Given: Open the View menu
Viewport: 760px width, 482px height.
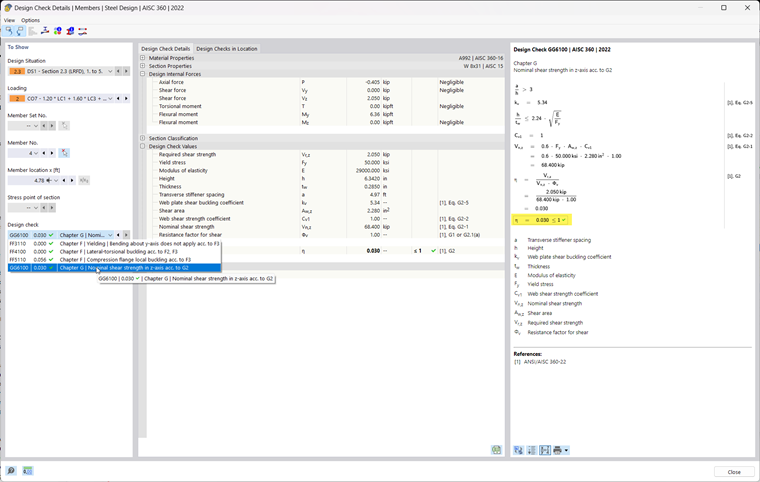Looking at the screenshot, I should click(x=9, y=20).
